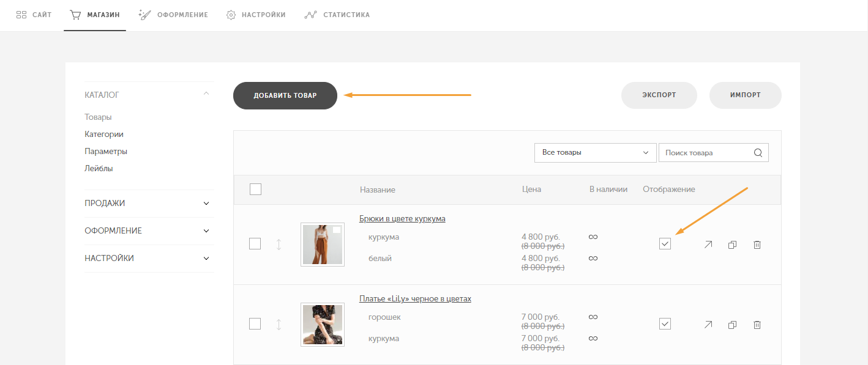Open the ОФОРМЛЕНИЕ top navigation tab

tap(173, 15)
